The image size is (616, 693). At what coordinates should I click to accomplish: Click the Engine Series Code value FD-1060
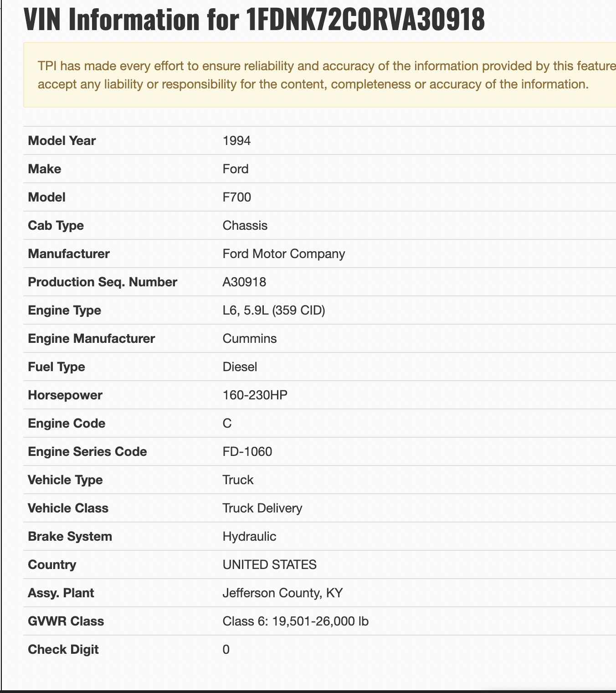coord(247,451)
